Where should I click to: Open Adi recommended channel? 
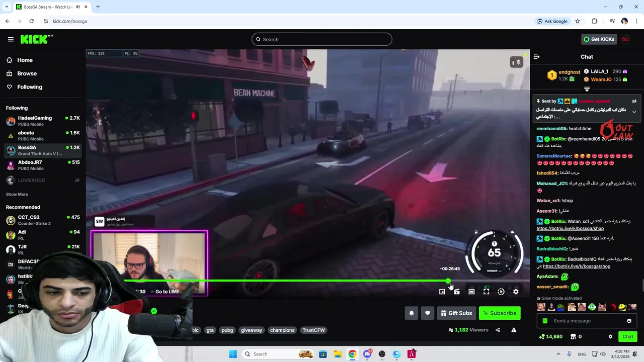pos(43,235)
